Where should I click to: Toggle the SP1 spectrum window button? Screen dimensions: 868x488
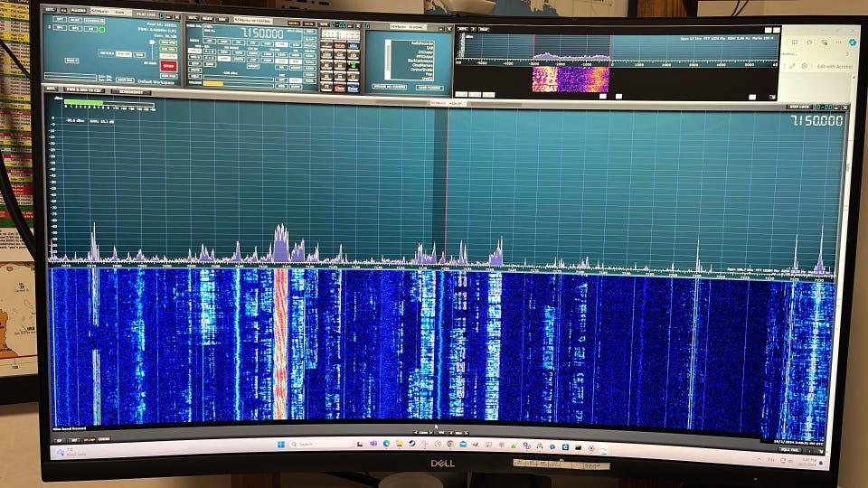60,28
